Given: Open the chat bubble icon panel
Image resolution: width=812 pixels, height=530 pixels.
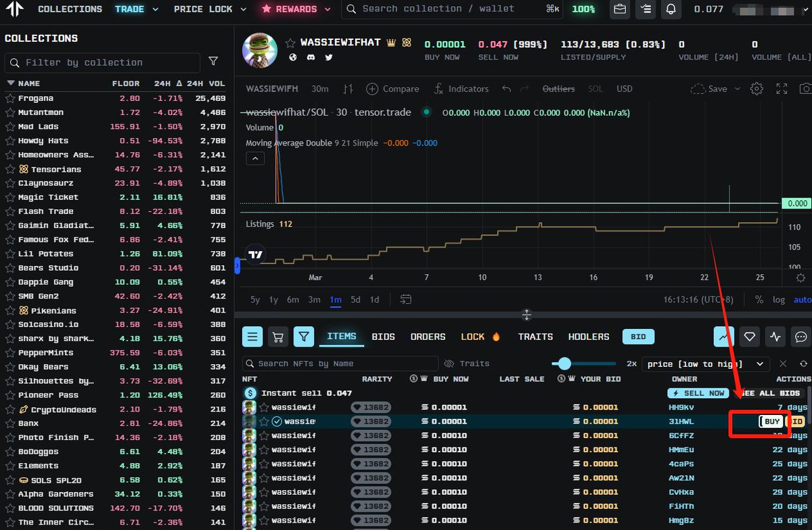Looking at the screenshot, I should click(801, 336).
